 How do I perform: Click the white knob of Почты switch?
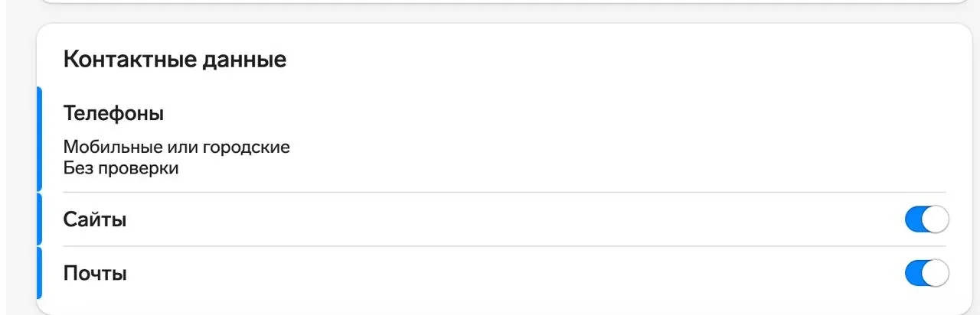[935, 273]
